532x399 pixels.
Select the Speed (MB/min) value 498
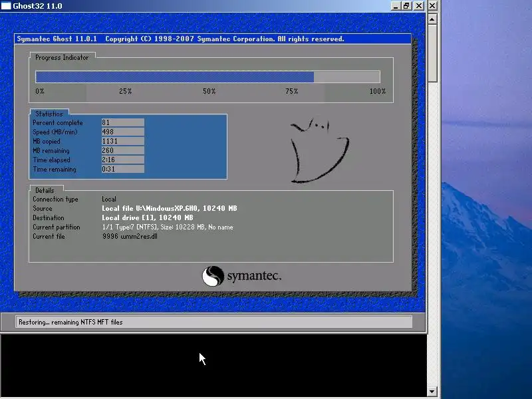tap(123, 132)
